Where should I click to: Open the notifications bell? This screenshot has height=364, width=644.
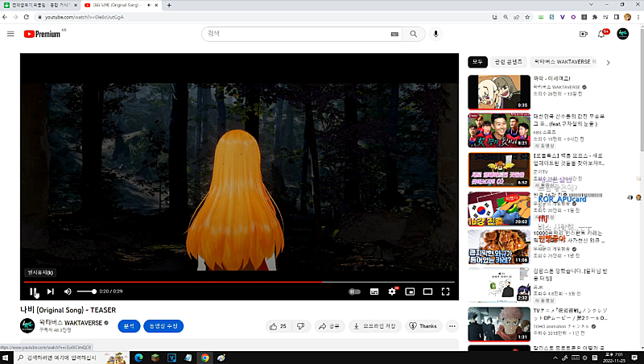601,34
